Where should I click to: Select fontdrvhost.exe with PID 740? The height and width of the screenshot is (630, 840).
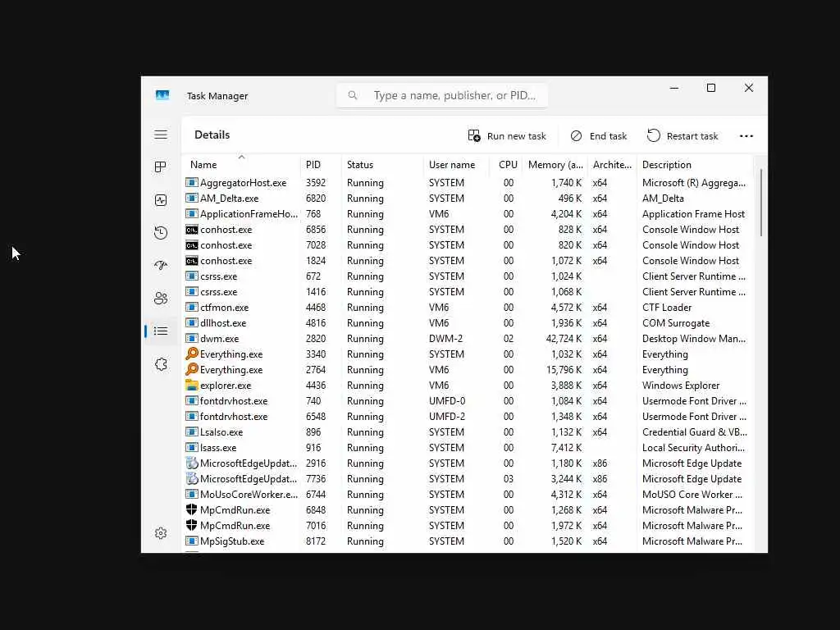click(x=468, y=400)
